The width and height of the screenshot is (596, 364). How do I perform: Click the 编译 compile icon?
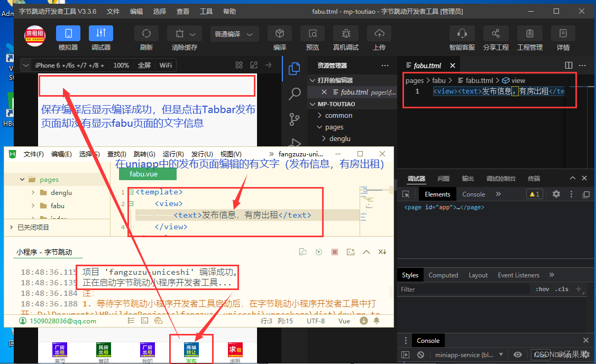tap(280, 33)
